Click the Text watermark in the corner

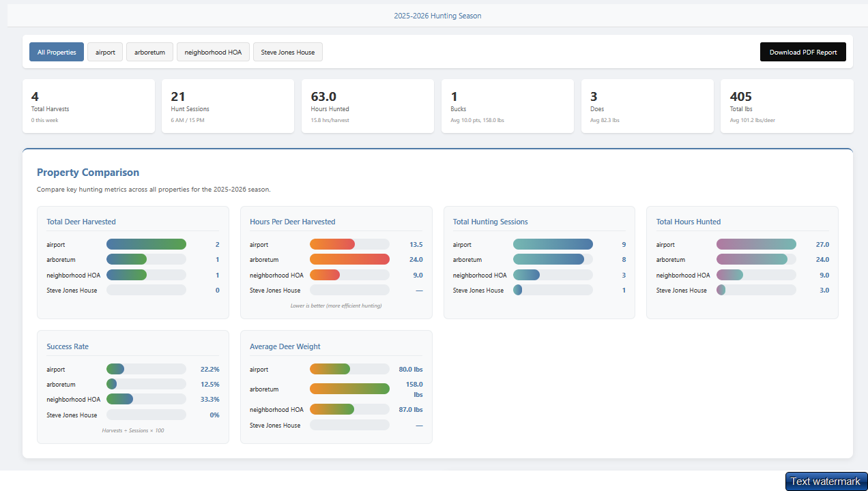pyautogui.click(x=825, y=481)
